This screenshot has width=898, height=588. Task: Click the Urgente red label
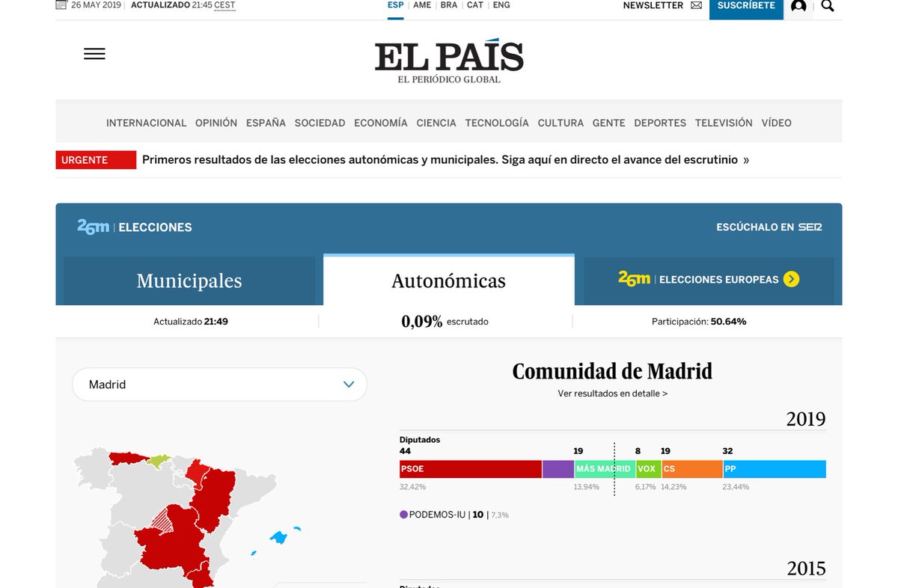(96, 160)
